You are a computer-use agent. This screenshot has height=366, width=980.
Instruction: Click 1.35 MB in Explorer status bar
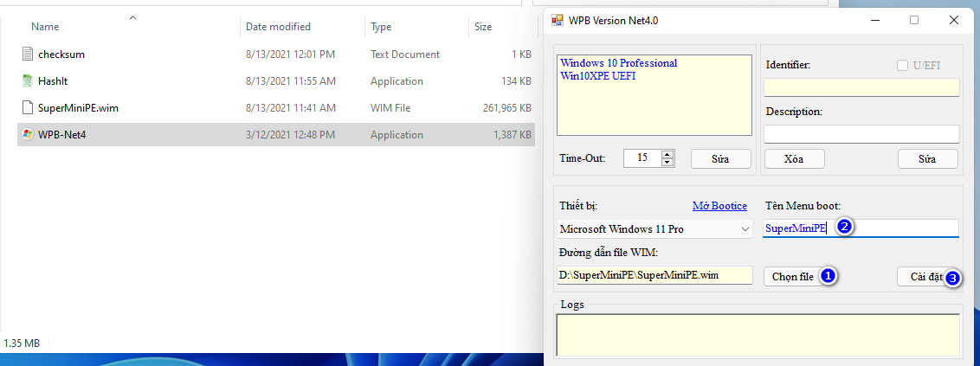click(x=22, y=343)
